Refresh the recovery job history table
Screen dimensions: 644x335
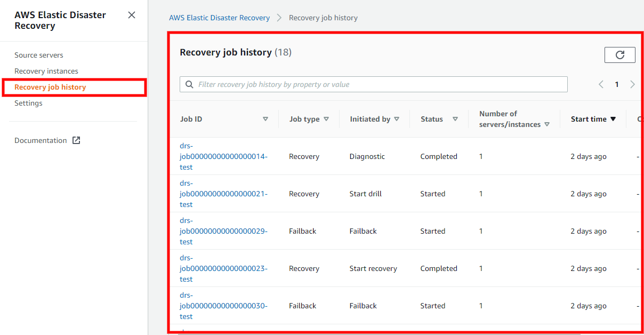(x=619, y=55)
